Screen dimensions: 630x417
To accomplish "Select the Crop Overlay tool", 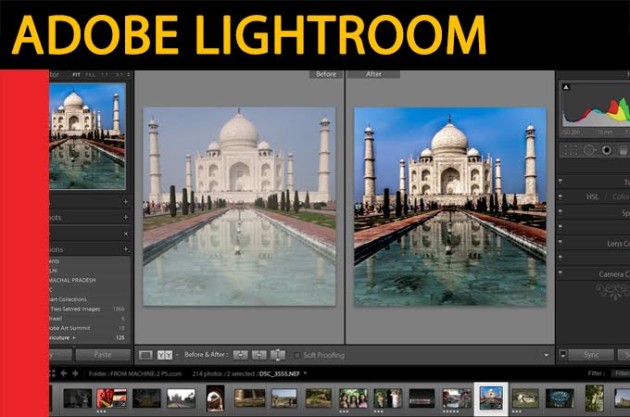I will click(570, 150).
